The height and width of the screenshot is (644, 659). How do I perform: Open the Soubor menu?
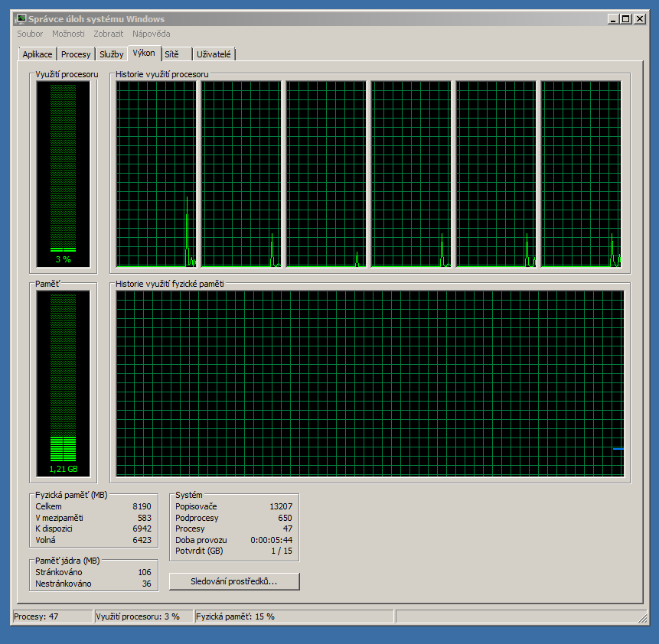[30, 34]
